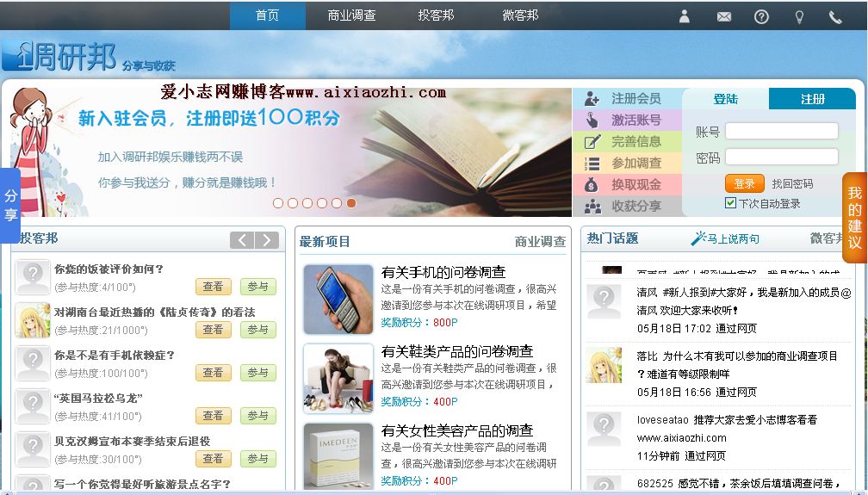Open the mail envelope icon
Image resolution: width=868 pixels, height=495 pixels.
(724, 16)
